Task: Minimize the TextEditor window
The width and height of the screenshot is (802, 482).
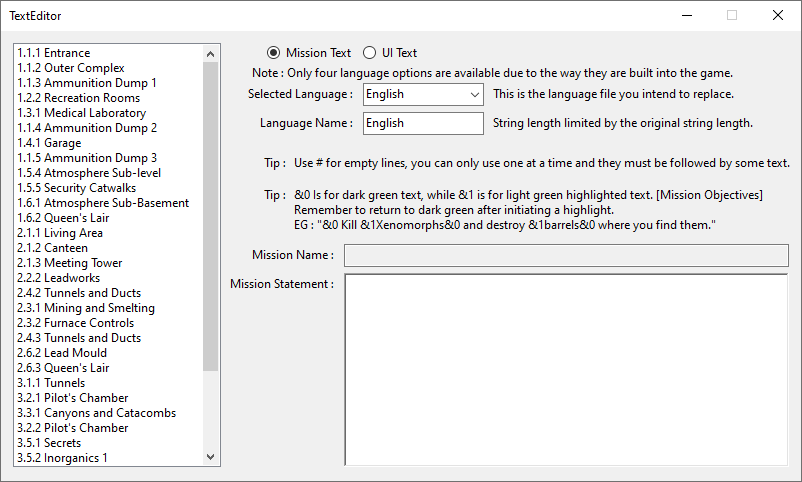Action: tap(687, 15)
